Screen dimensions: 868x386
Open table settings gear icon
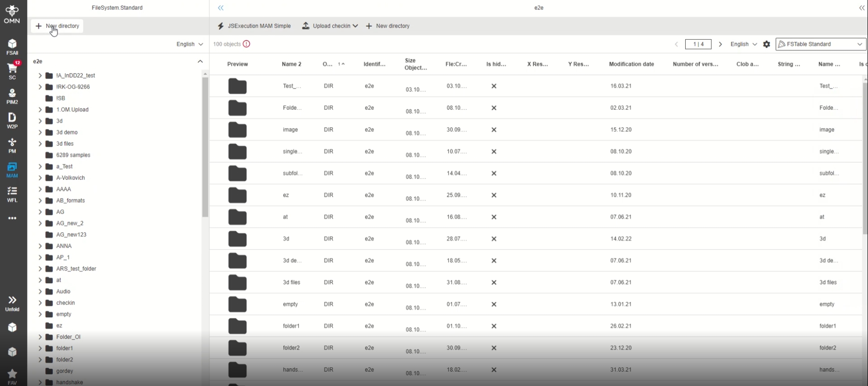tap(767, 44)
